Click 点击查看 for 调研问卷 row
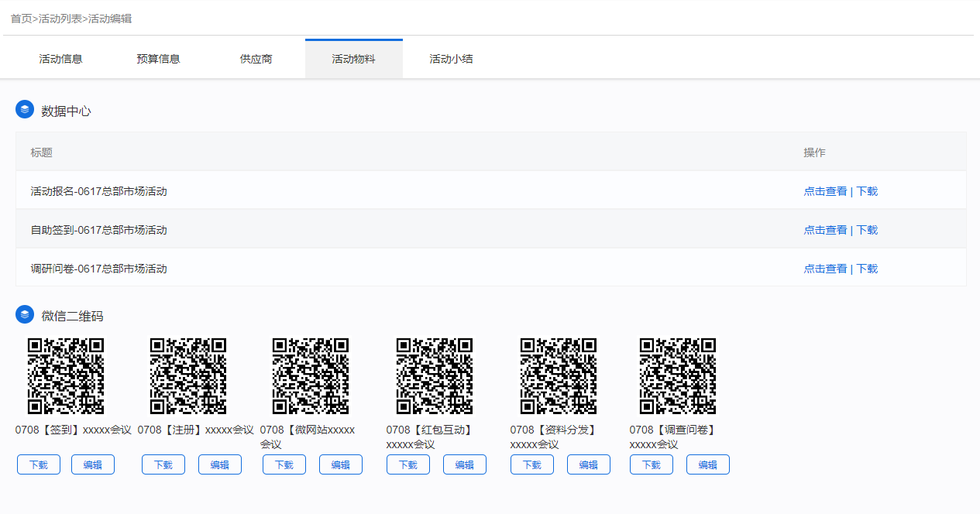Viewport: 980px width, 514px height. tap(825, 269)
